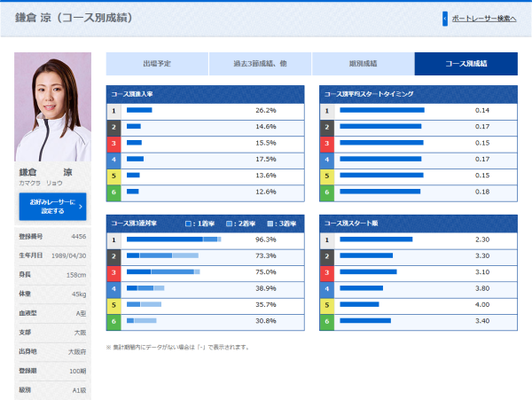Click the 4.00 start order value
Image resolution: width=532 pixels, height=400 pixels.
click(482, 305)
